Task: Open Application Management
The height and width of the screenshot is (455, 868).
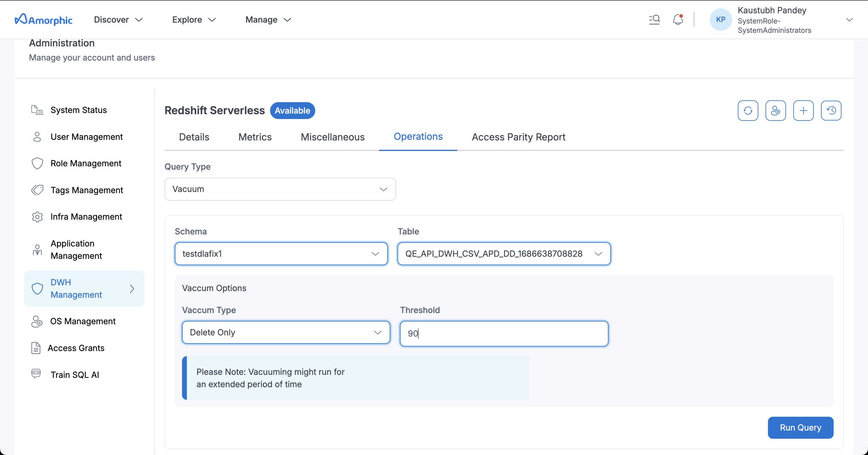Action: click(76, 249)
